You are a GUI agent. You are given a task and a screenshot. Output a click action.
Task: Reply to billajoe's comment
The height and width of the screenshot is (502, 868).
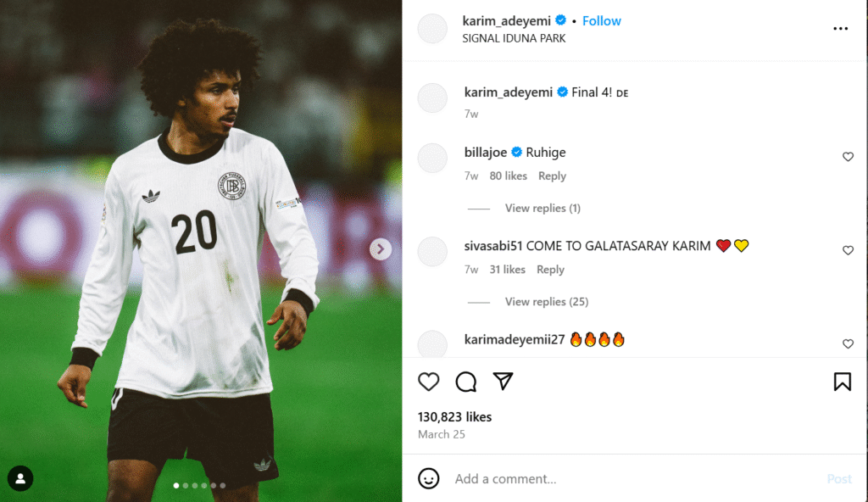point(552,176)
